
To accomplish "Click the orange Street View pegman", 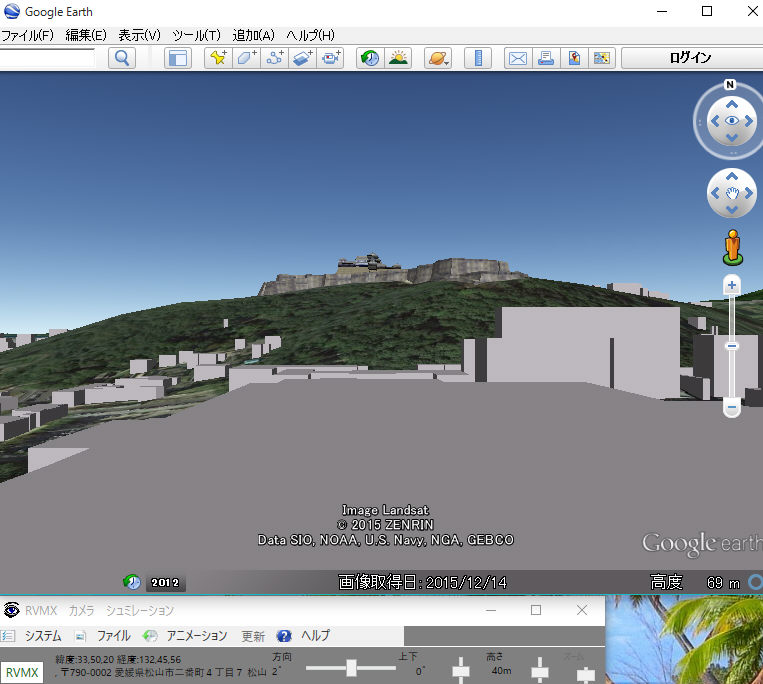I will (732, 246).
